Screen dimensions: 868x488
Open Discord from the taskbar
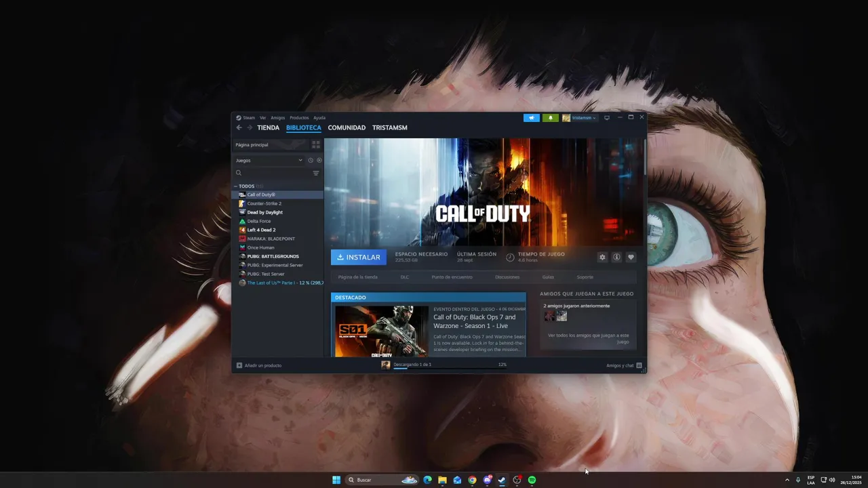[x=488, y=480]
